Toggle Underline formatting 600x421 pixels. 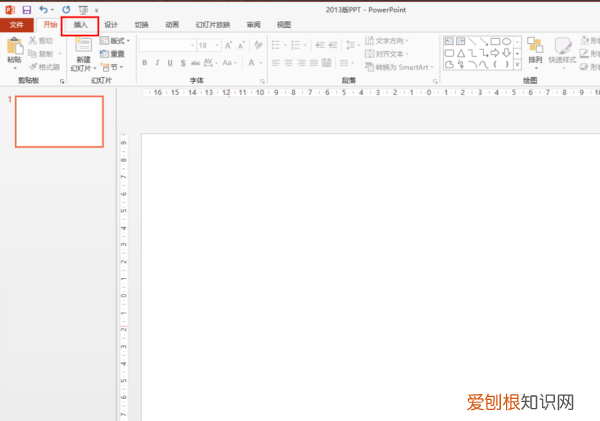click(x=170, y=63)
